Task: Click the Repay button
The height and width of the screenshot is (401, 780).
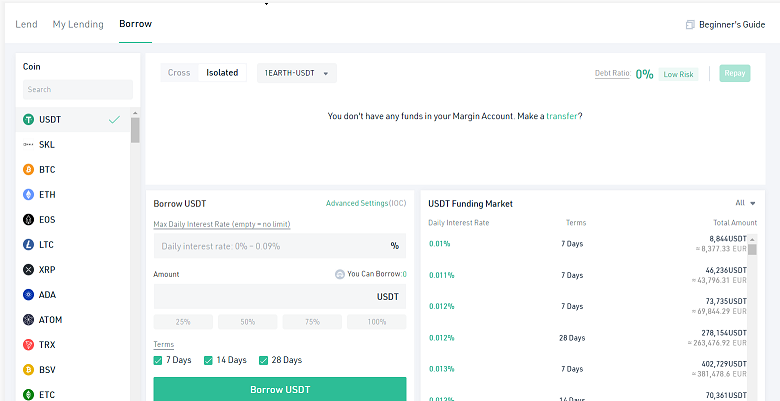Action: (735, 73)
